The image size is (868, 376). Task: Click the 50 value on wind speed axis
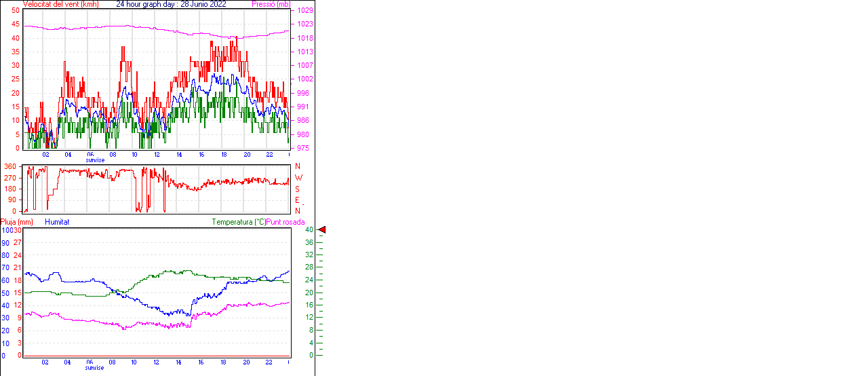click(x=16, y=11)
